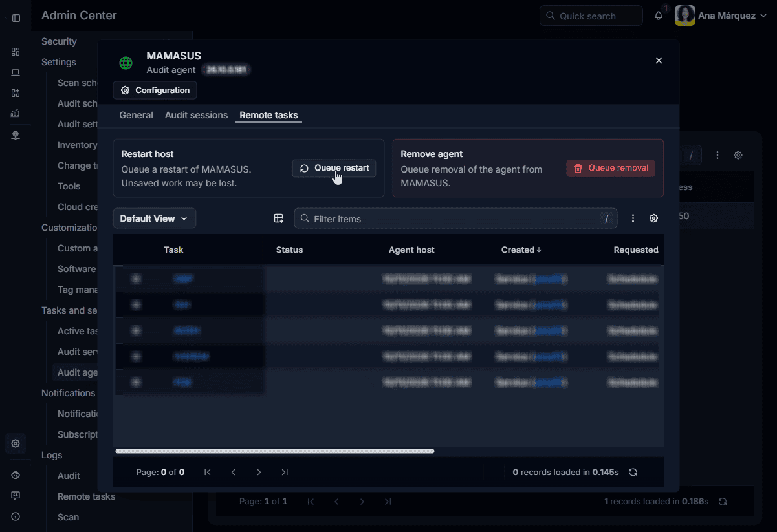Click the cloud link icon in left rail
Image resolution: width=777 pixels, height=532 pixels.
(16, 475)
